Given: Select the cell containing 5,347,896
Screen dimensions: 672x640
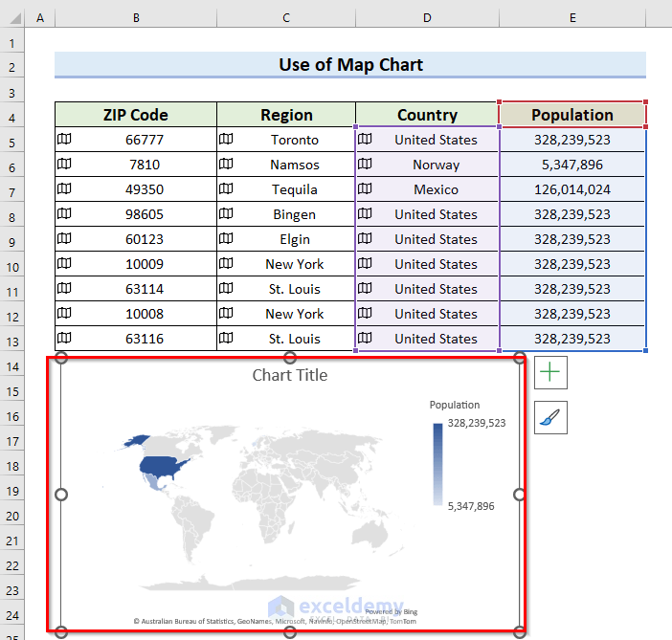Looking at the screenshot, I should (572, 165).
